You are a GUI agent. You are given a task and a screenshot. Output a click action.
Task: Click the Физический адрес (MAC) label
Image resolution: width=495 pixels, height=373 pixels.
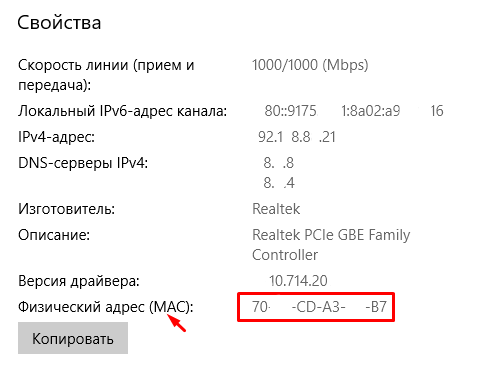point(106,307)
